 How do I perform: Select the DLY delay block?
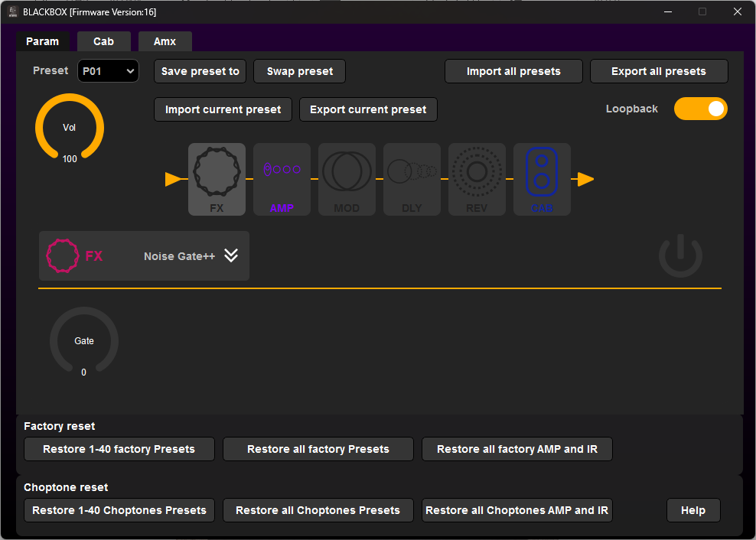(x=412, y=179)
